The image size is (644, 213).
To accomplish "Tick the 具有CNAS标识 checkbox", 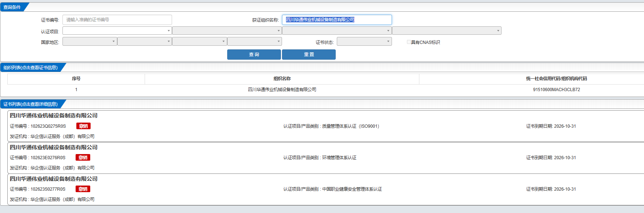I will [x=409, y=42].
